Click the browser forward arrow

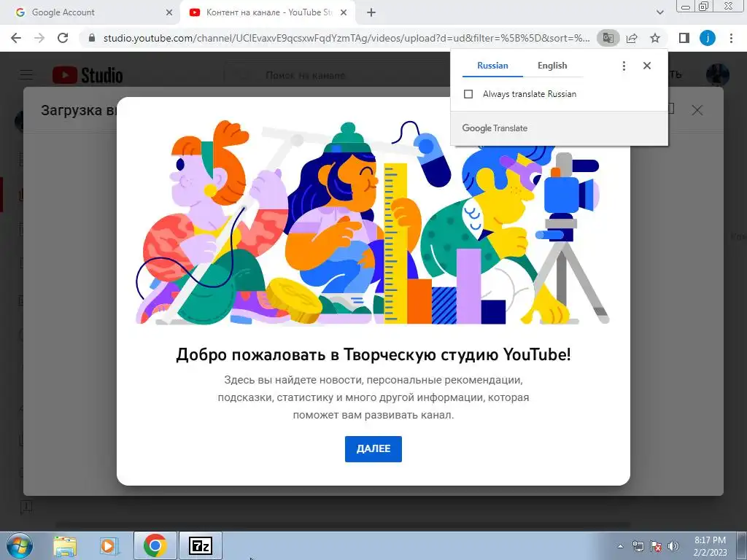coord(39,38)
